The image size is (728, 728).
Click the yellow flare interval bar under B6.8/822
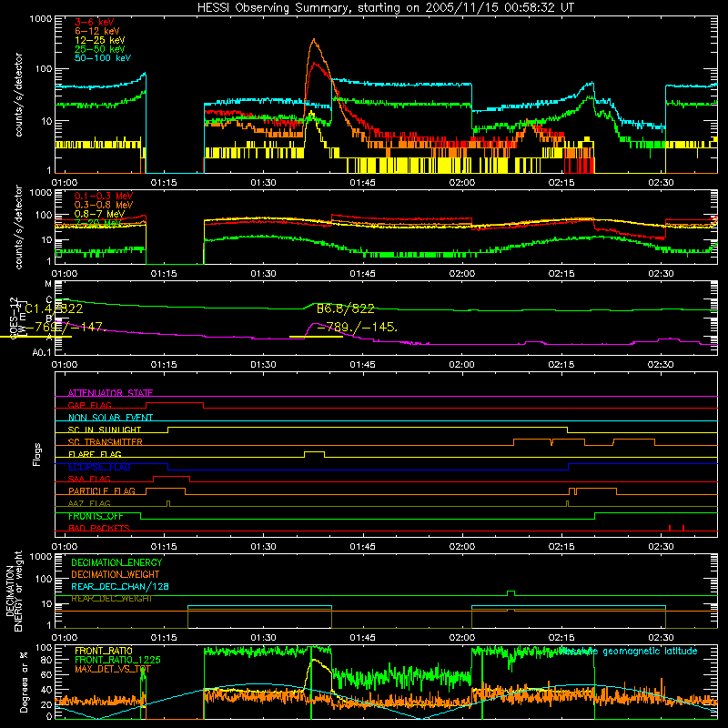coord(316,337)
